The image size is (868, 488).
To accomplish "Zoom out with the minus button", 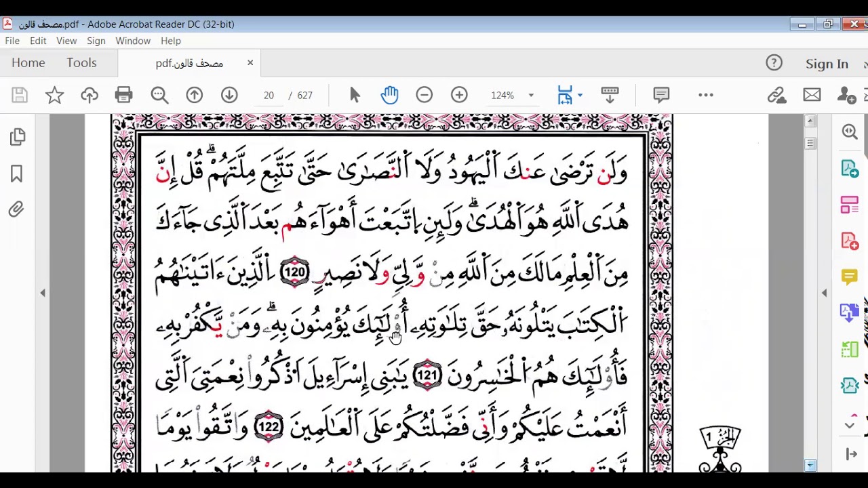I will point(425,96).
